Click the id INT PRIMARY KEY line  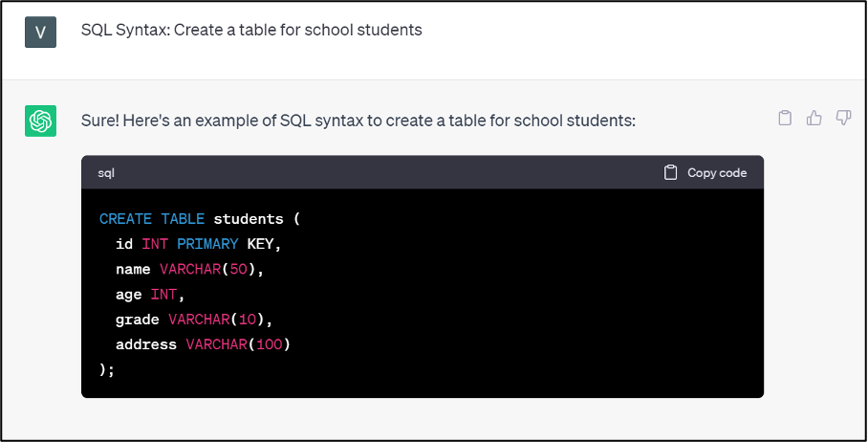coord(199,244)
